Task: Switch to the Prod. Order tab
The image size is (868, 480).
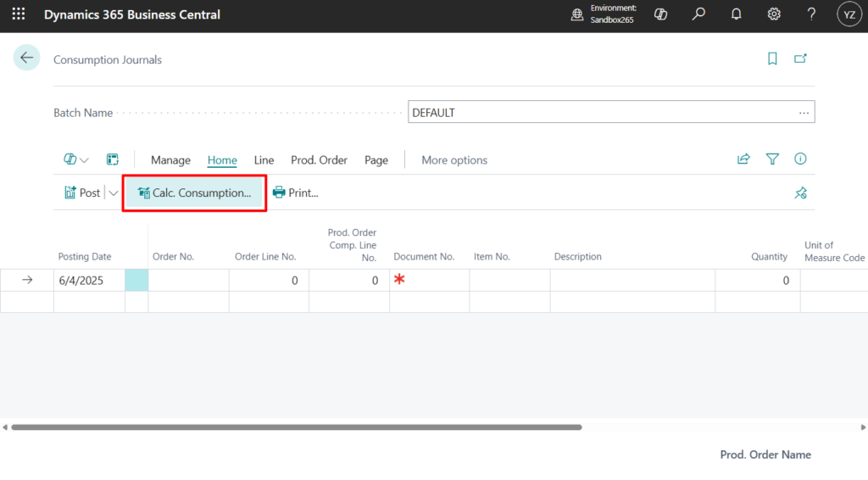Action: pos(319,160)
